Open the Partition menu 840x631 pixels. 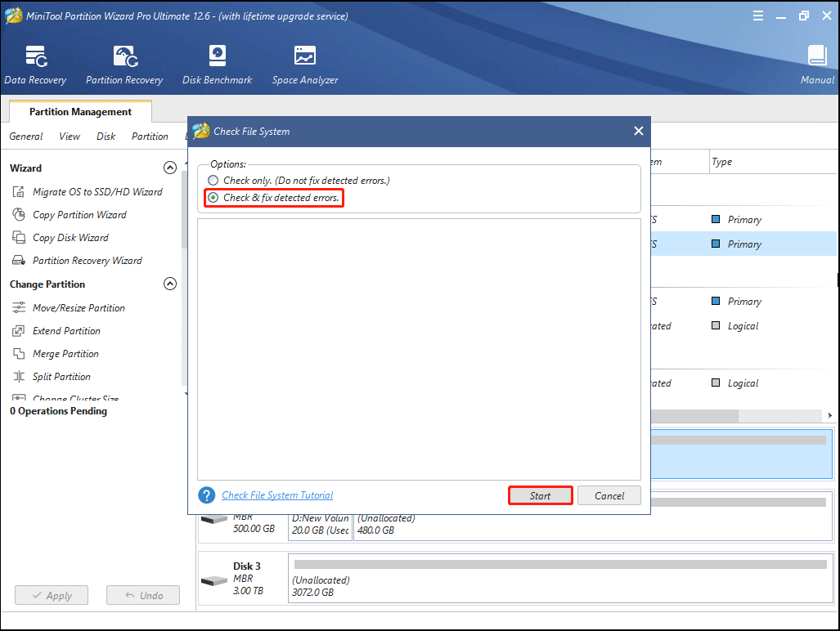(x=150, y=136)
